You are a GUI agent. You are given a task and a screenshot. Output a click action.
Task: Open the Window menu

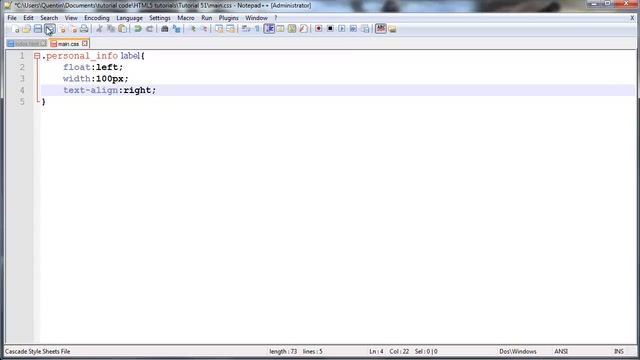point(256,18)
